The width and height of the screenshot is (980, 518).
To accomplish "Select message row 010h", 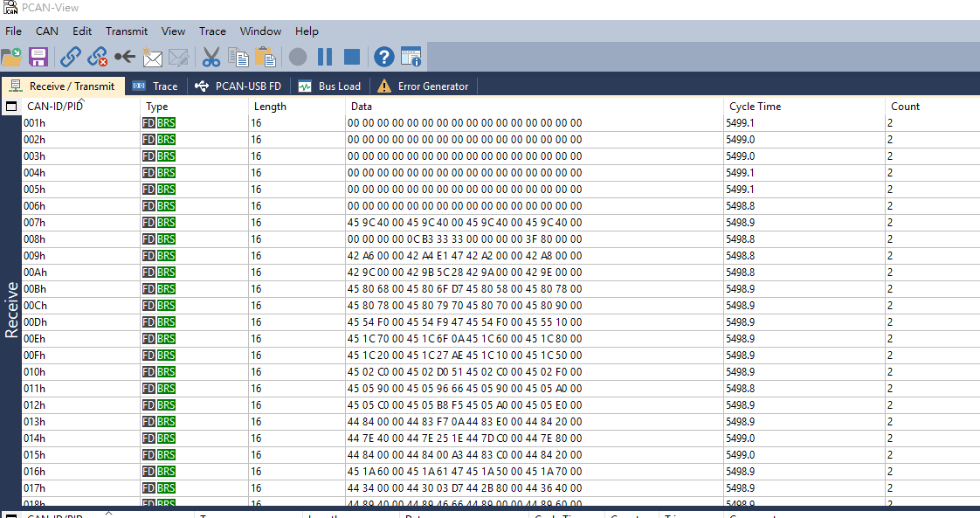I will 500,372.
